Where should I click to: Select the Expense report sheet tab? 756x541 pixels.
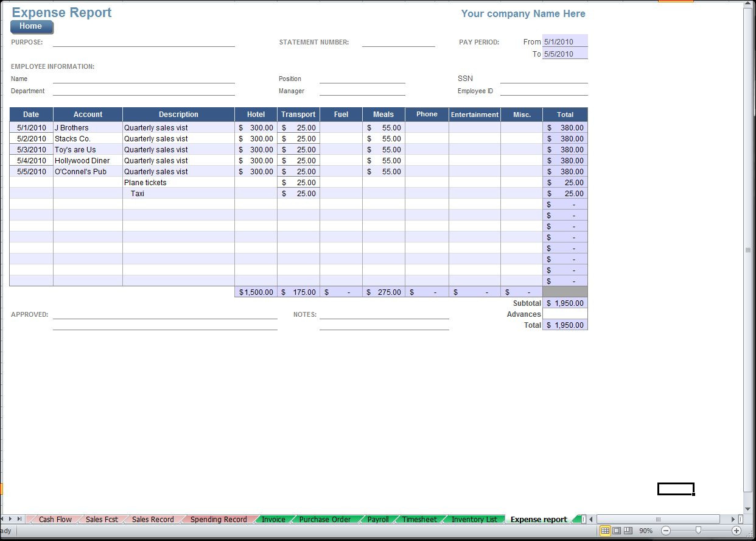point(539,520)
